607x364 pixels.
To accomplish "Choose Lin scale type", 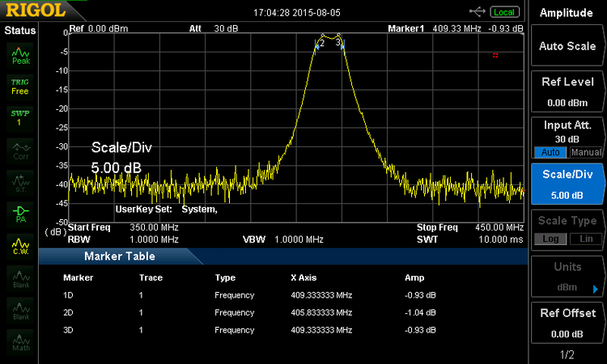I will 587,239.
